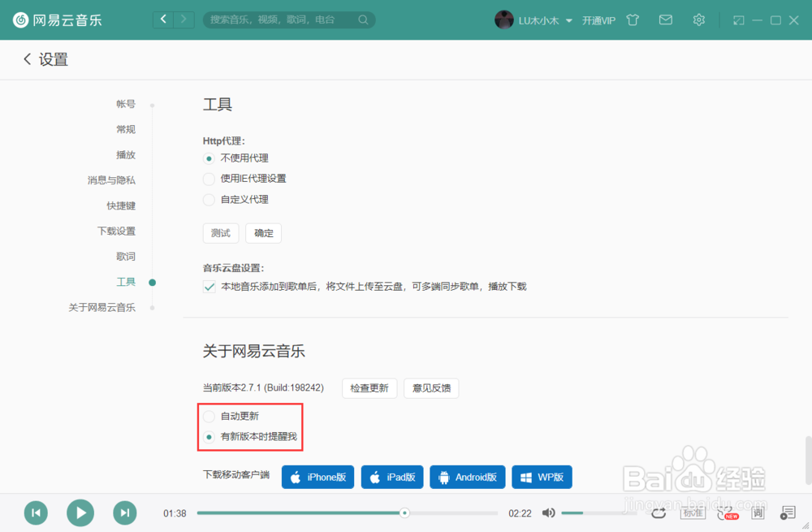Jump to 关于网易云音乐 settings section
812x532 pixels.
click(101, 308)
